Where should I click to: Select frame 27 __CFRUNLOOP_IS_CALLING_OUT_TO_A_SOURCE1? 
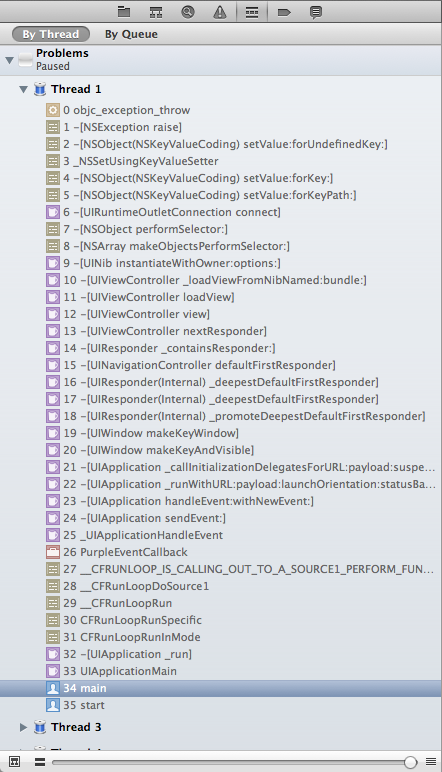click(221, 569)
